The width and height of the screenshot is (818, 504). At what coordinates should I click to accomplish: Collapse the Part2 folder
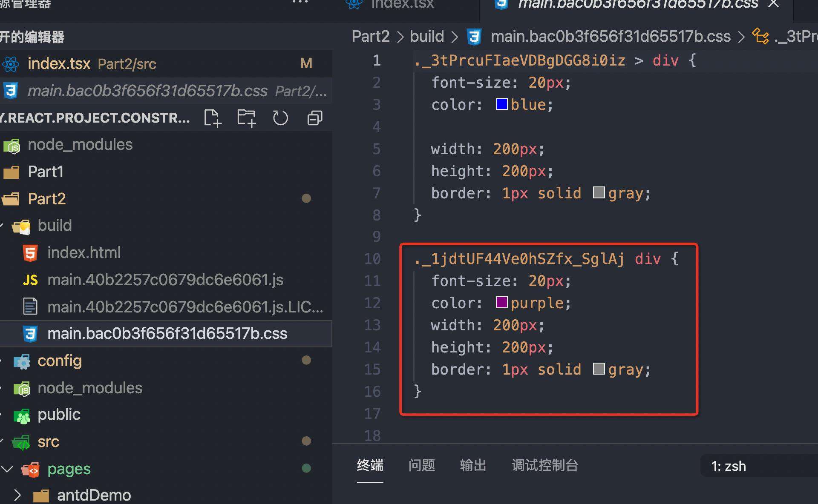click(x=166, y=199)
